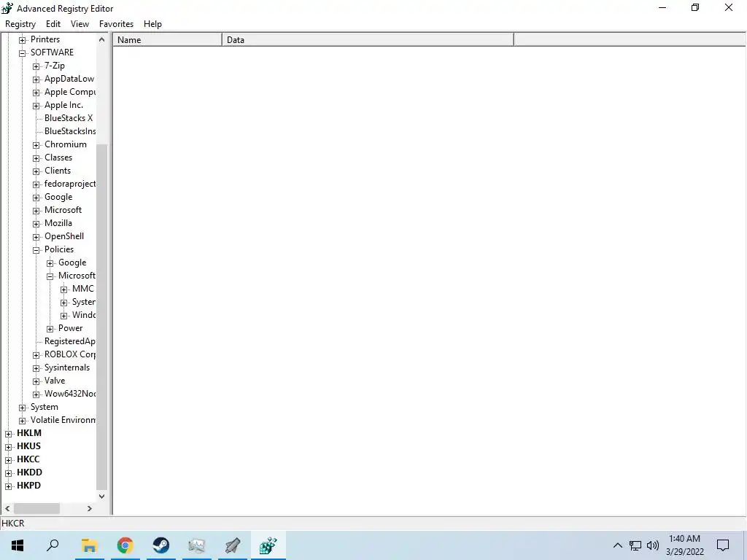Open the View menu
The width and height of the screenshot is (747, 560).
80,24
